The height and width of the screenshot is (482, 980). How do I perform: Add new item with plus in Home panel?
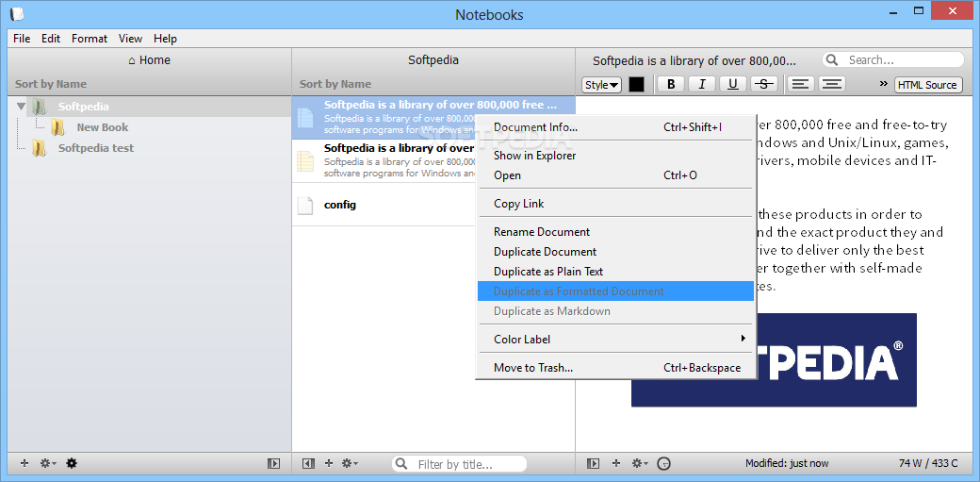24,463
